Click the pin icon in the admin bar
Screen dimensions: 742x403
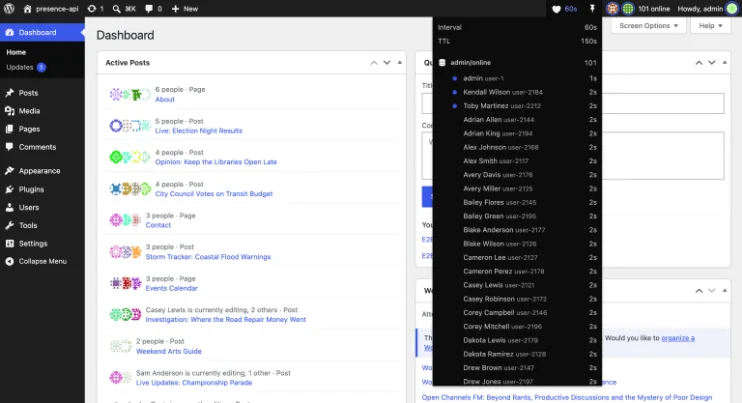click(x=592, y=9)
